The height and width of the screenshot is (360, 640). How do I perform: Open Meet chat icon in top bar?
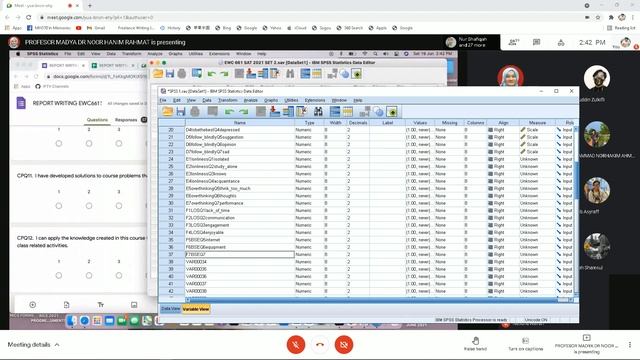pos(537,42)
